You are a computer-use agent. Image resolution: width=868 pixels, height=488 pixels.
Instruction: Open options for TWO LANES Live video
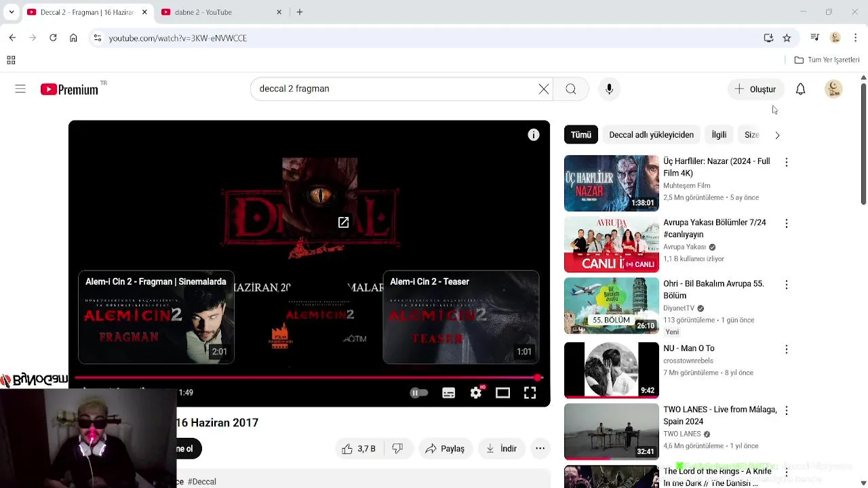pos(786,410)
